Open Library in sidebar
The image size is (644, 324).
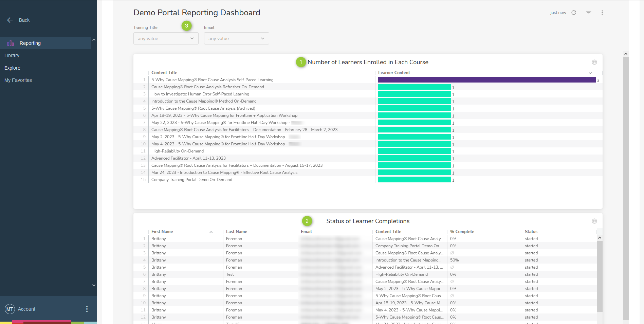[x=12, y=55]
